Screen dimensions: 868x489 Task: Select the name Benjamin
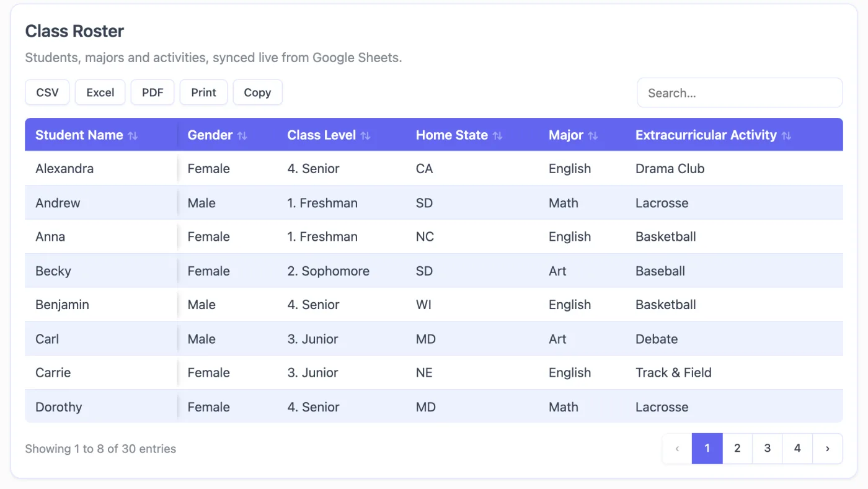click(62, 305)
